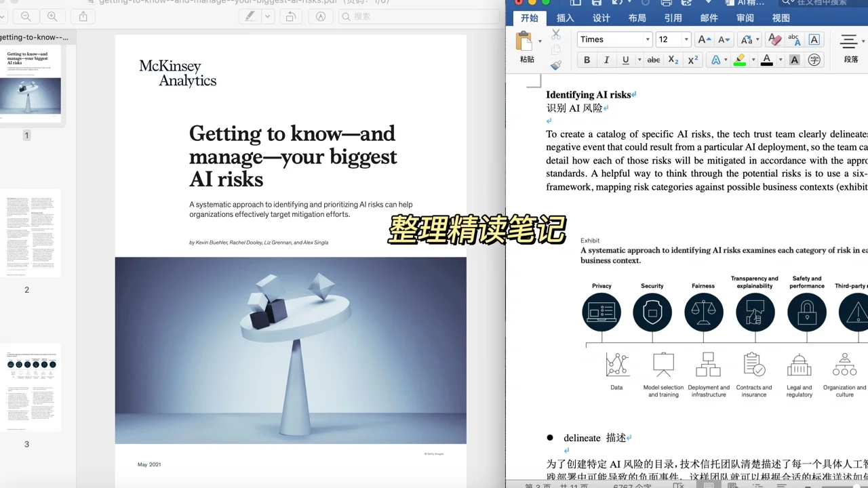Open the phonetic guide abc tool
The image size is (868, 488).
794,40
